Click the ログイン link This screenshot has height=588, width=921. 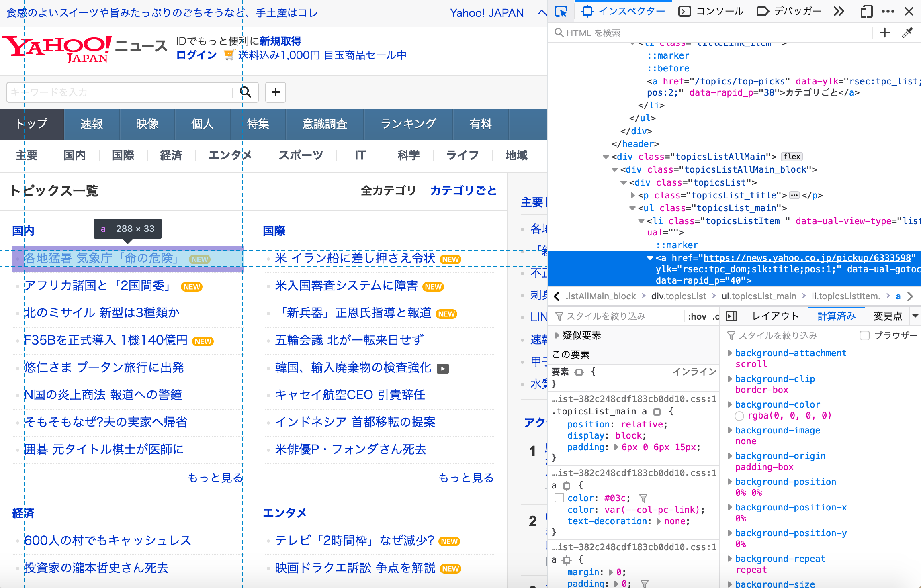196,55
